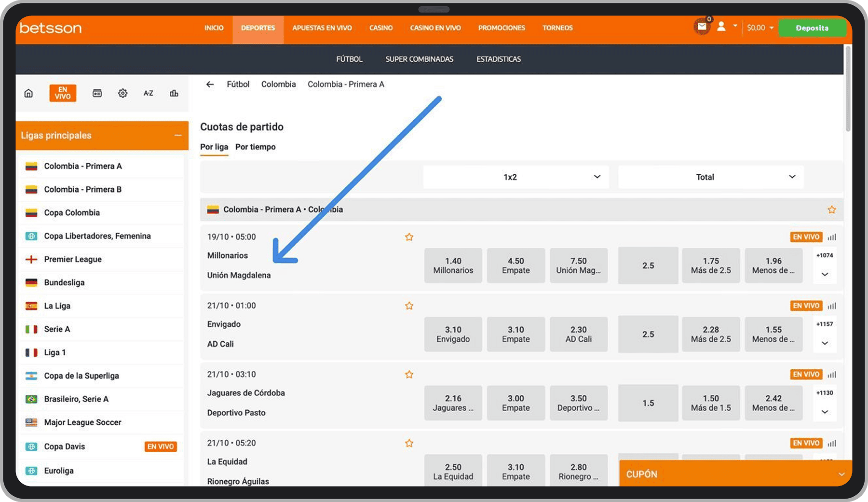The height and width of the screenshot is (502, 868).
Task: Open the $0,00 balance dropdown
Action: [x=760, y=28]
